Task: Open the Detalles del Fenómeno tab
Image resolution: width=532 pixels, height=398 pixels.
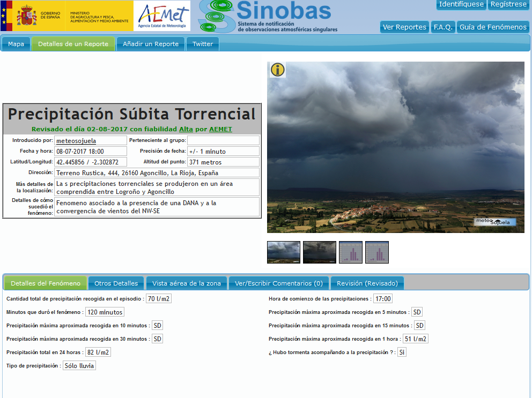Action: pyautogui.click(x=46, y=283)
